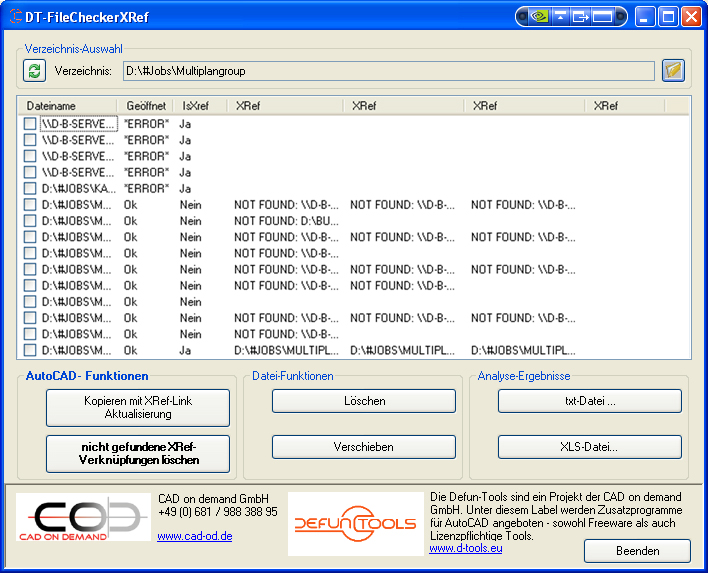The width and height of the screenshot is (708, 573).
Task: Check the Ok/Nein row that has no XRef entries
Action: [x=30, y=302]
